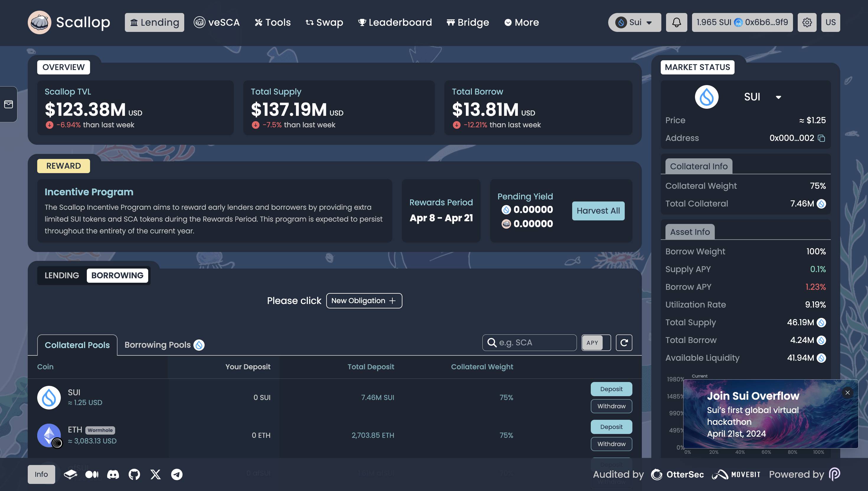The image size is (868, 491).
Task: Select the Collateral Info tab
Action: click(x=699, y=166)
